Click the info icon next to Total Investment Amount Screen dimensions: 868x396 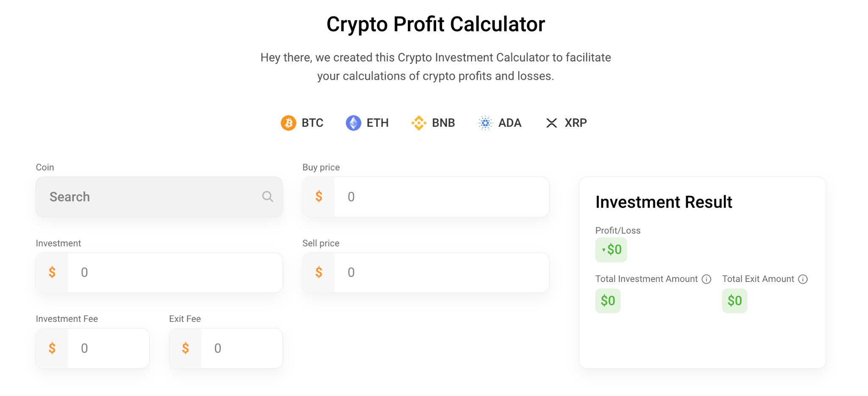tap(707, 279)
